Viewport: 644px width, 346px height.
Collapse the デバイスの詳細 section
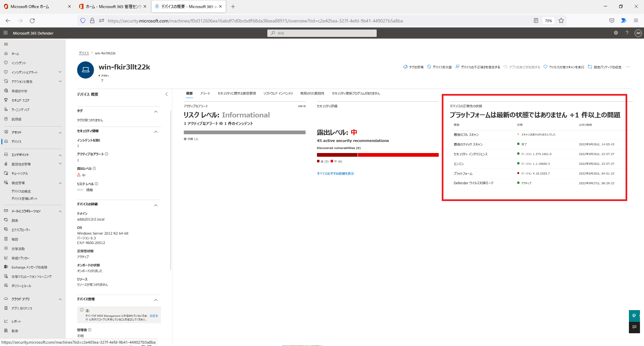coord(156,205)
